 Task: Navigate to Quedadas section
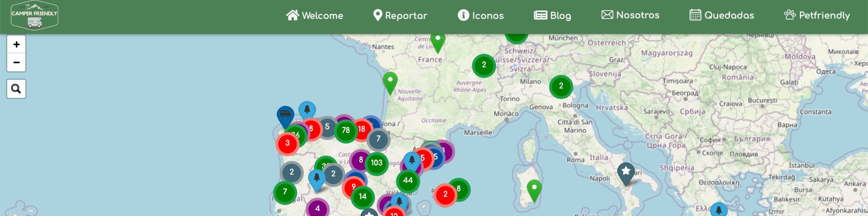coord(722,15)
